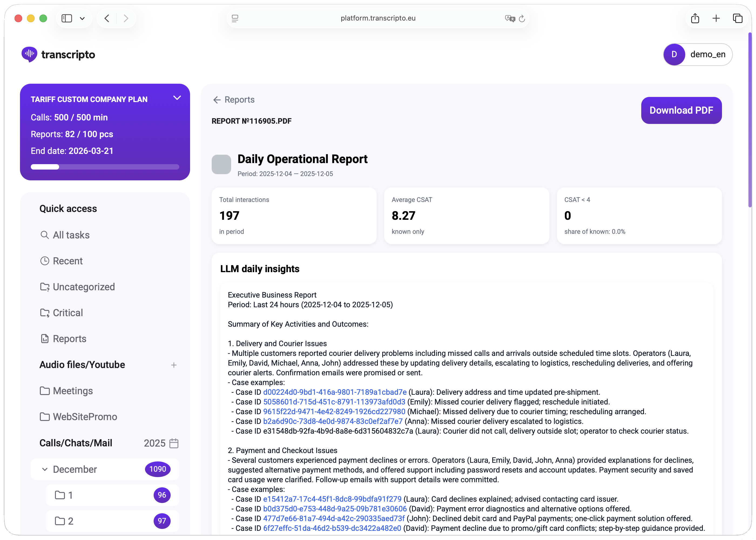The height and width of the screenshot is (540, 756).
Task: Open sidebar options dropdown arrow
Action: 82,18
